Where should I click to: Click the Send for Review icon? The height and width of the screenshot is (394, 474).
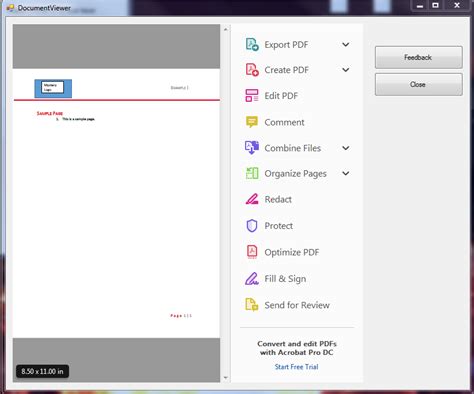pyautogui.click(x=252, y=305)
